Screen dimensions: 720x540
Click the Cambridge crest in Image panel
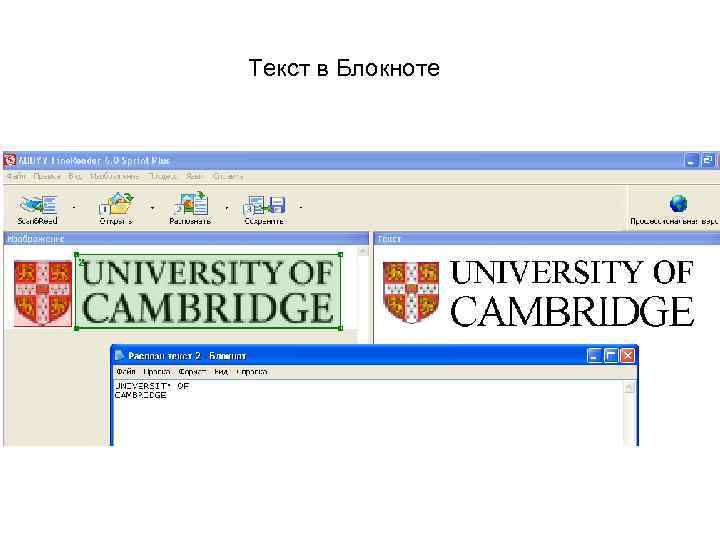click(43, 293)
